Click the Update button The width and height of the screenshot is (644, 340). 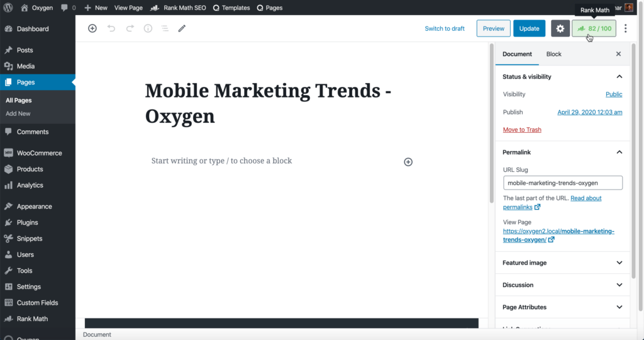529,28
